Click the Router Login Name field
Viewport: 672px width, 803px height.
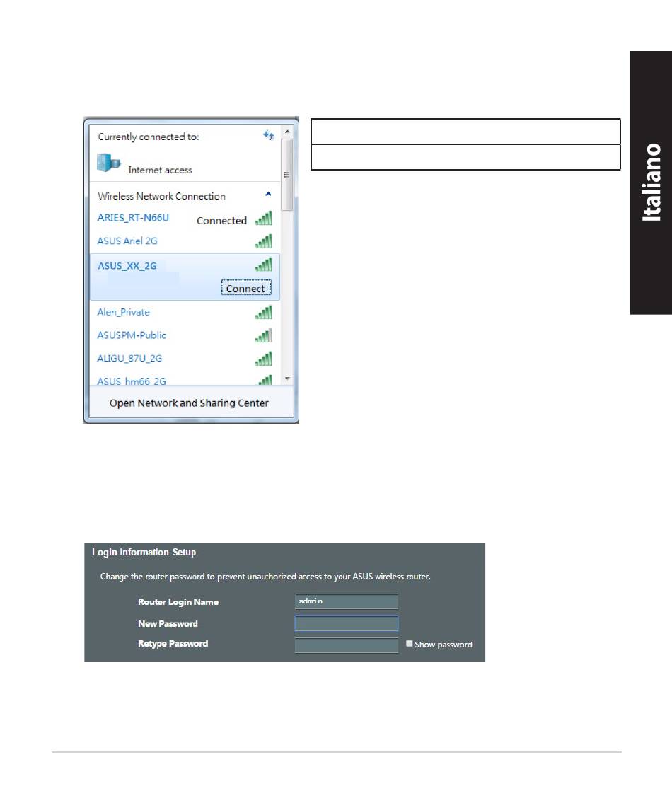(346, 601)
